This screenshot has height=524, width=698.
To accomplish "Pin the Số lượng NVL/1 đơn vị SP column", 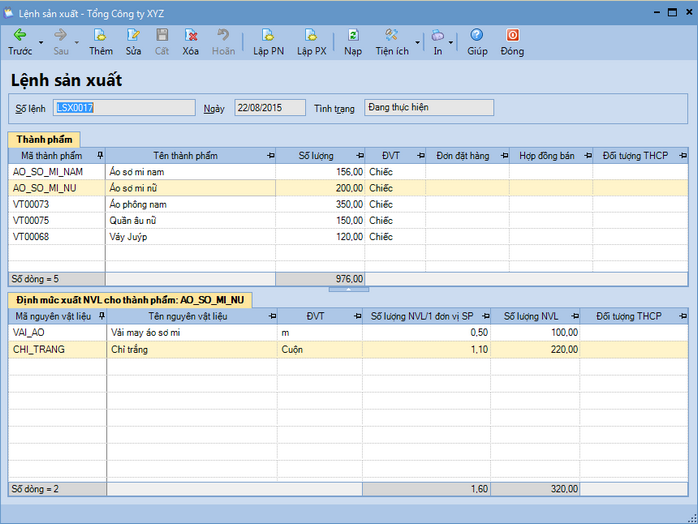I will pos(486,316).
